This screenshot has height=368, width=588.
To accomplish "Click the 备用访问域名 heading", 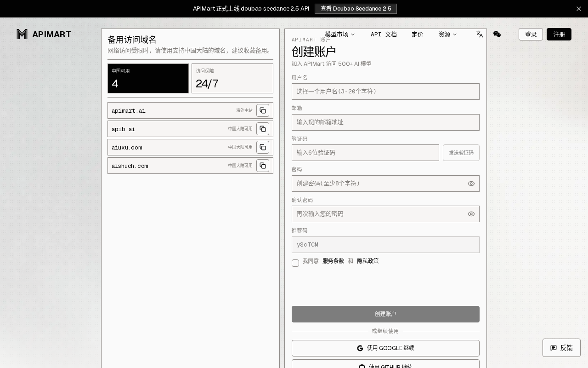I will click(132, 40).
